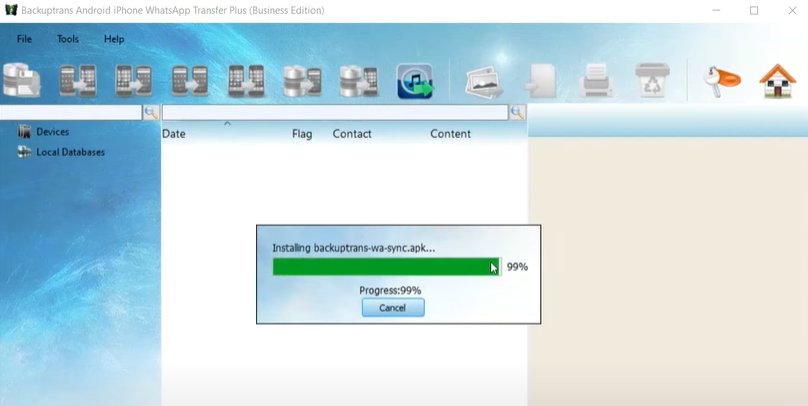Open the Tools menu

68,39
